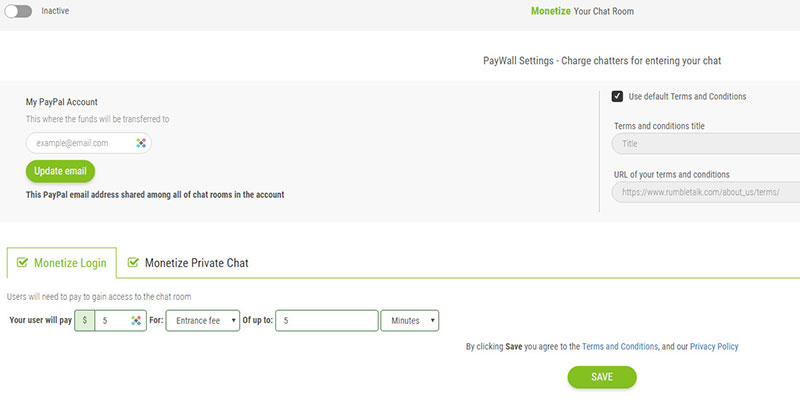The width and height of the screenshot is (800, 410).
Task: Open the Monetize Private Chat tab
Action: click(x=196, y=263)
